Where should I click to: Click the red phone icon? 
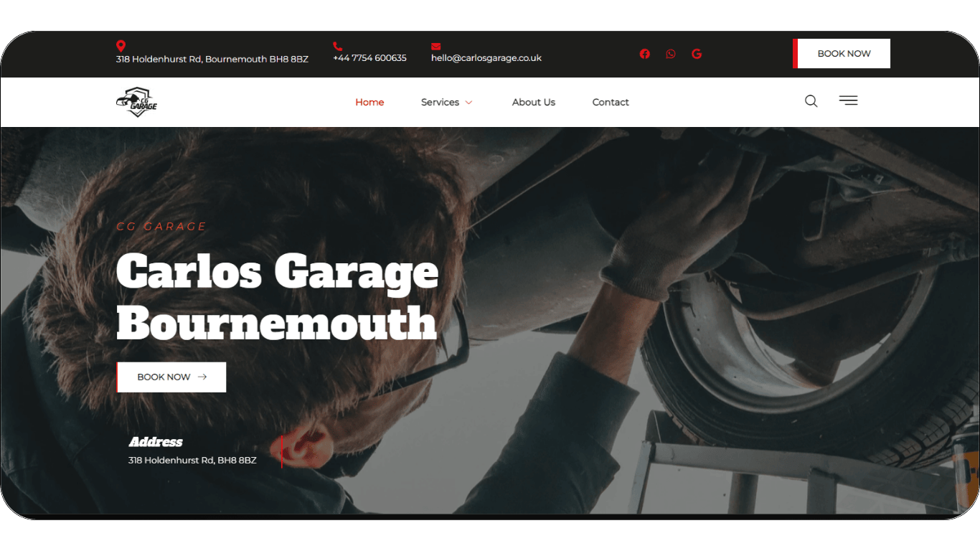[x=338, y=47]
